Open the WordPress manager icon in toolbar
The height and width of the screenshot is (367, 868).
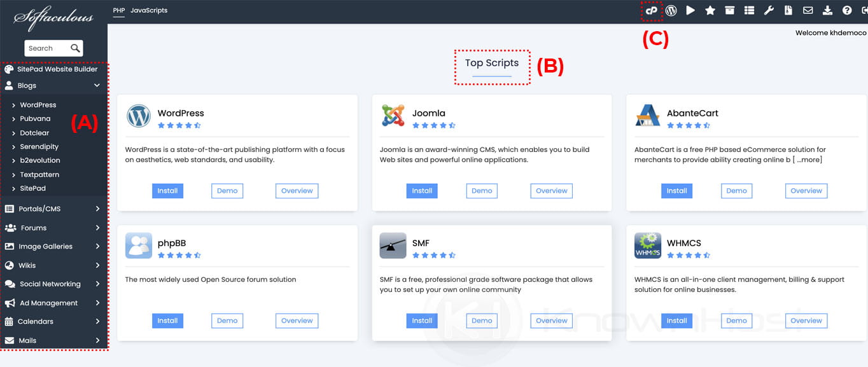click(671, 11)
